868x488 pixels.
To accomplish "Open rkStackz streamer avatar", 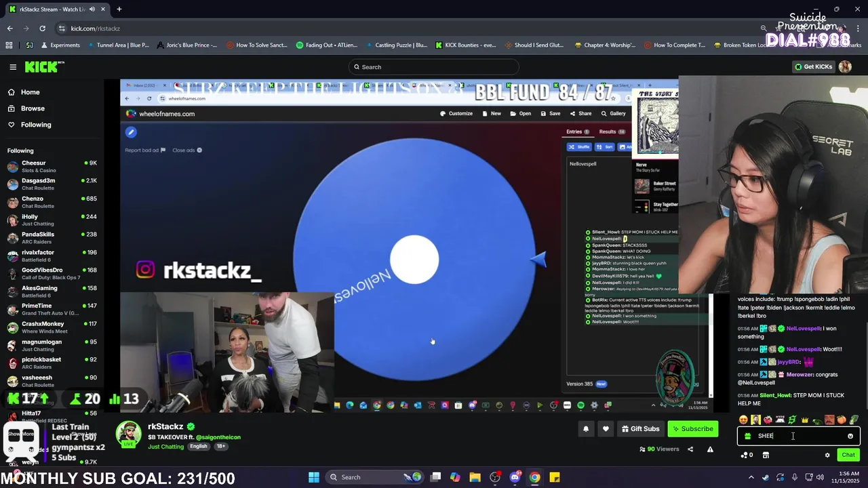I will pos(128,434).
